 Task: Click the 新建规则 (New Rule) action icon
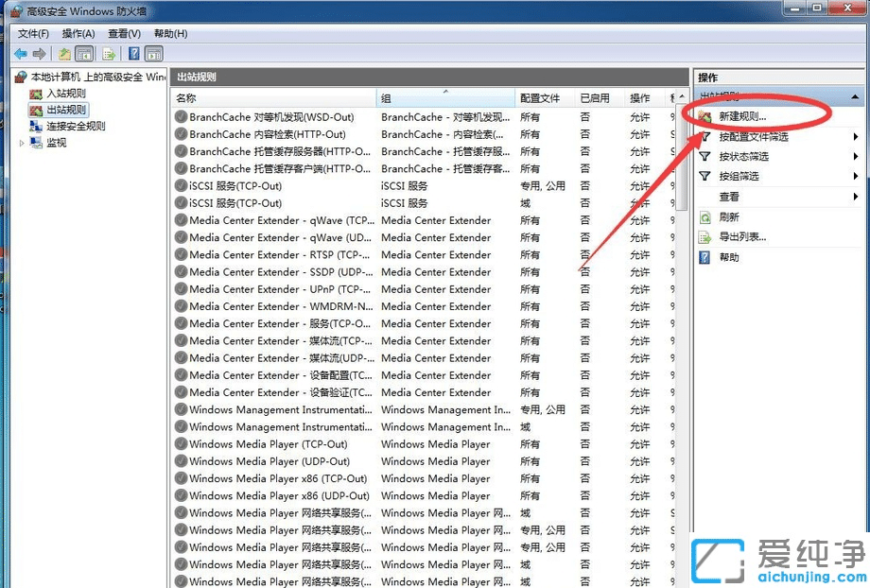pos(705,117)
